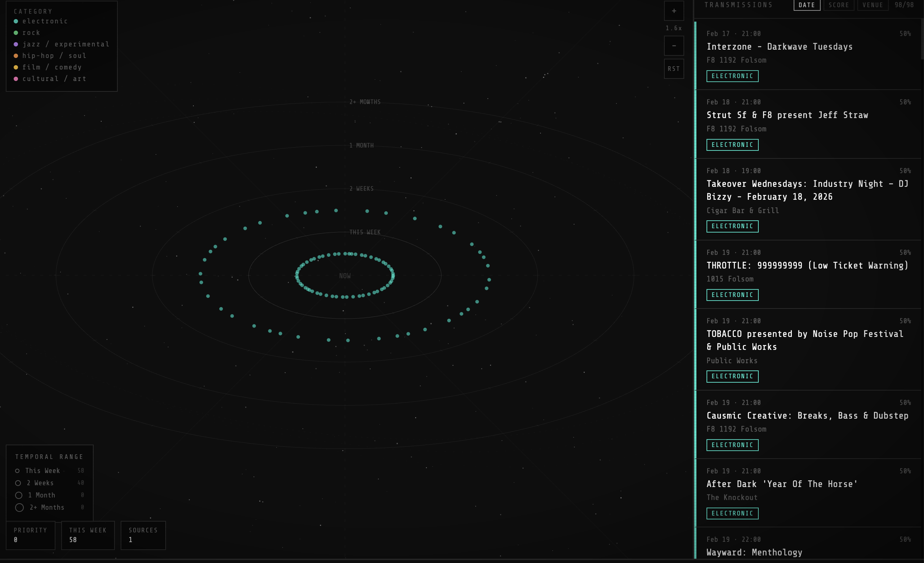Screen dimensions: 924x563
Task: Reset the view with the RST button
Action: tap(674, 69)
